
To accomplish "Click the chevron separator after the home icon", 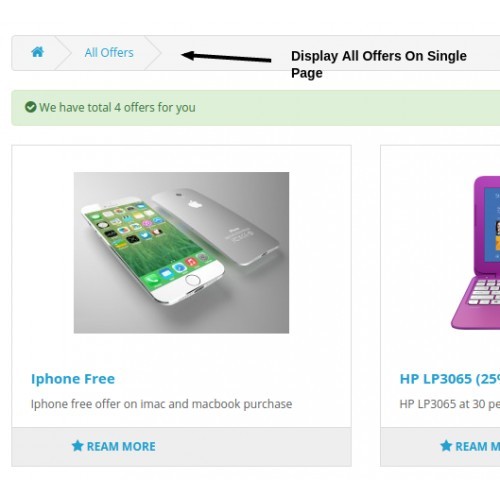I will click(x=63, y=53).
